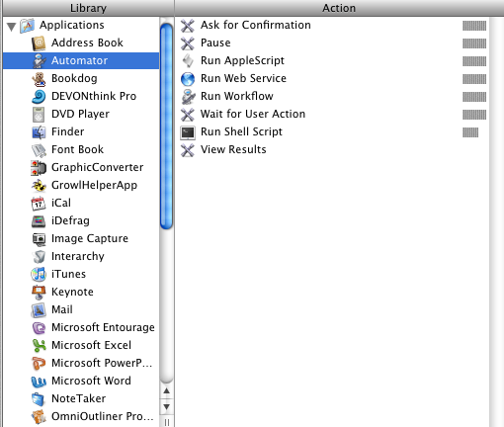This screenshot has width=504, height=427.
Task: Click the Applications folder icon
Action: click(27, 26)
